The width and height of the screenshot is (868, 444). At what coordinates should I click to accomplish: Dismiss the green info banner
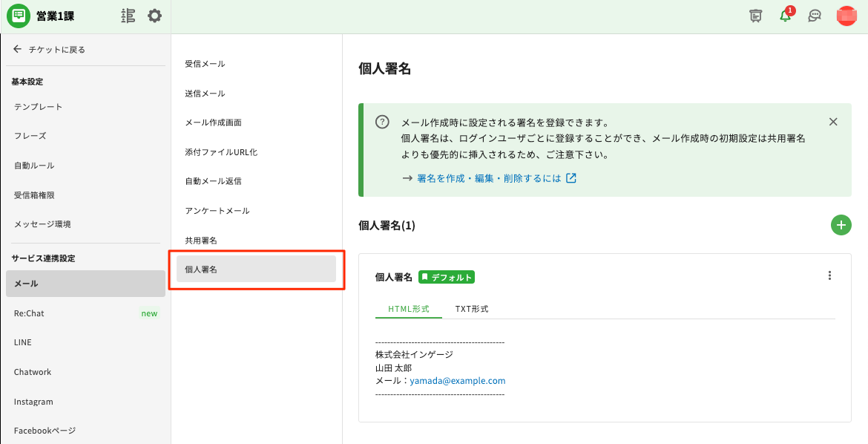833,122
